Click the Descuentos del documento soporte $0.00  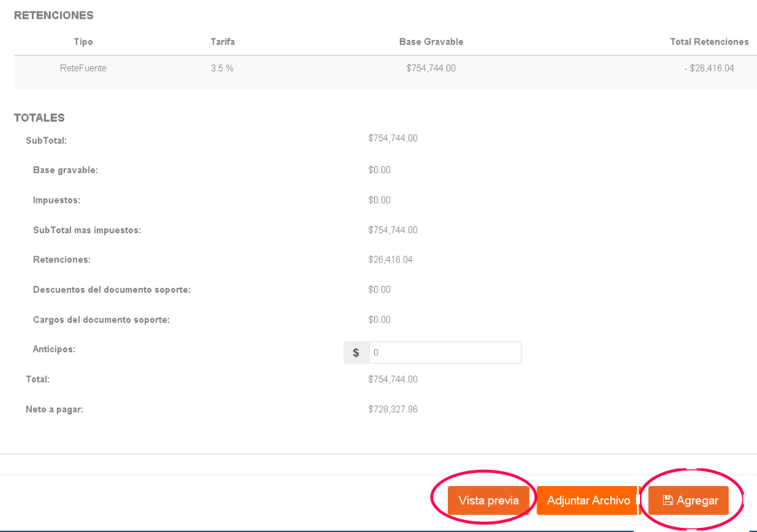pos(379,289)
